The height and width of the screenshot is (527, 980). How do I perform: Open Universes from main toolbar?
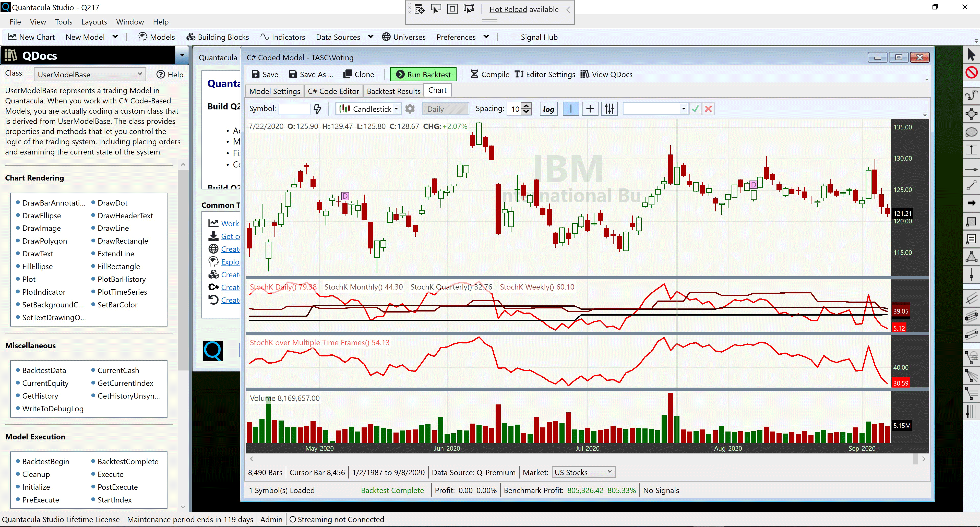[404, 37]
